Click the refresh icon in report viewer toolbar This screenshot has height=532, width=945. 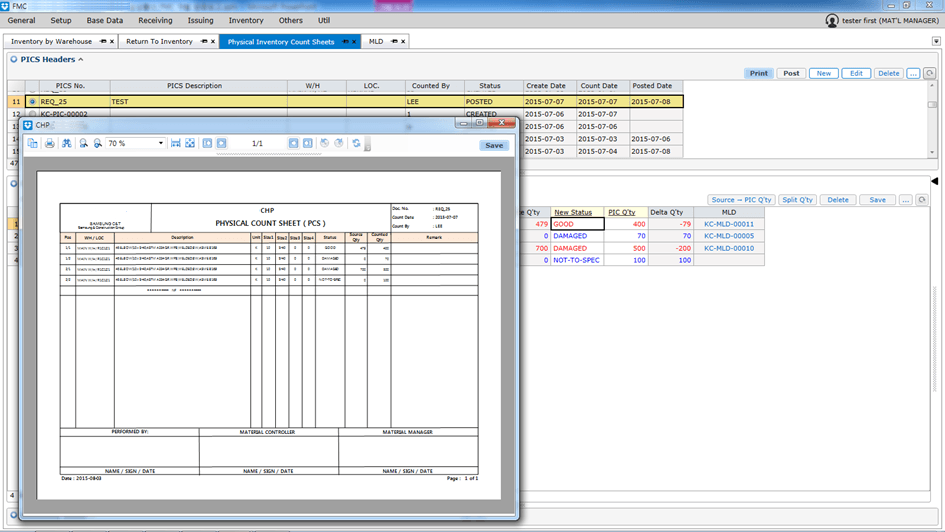coord(356,144)
